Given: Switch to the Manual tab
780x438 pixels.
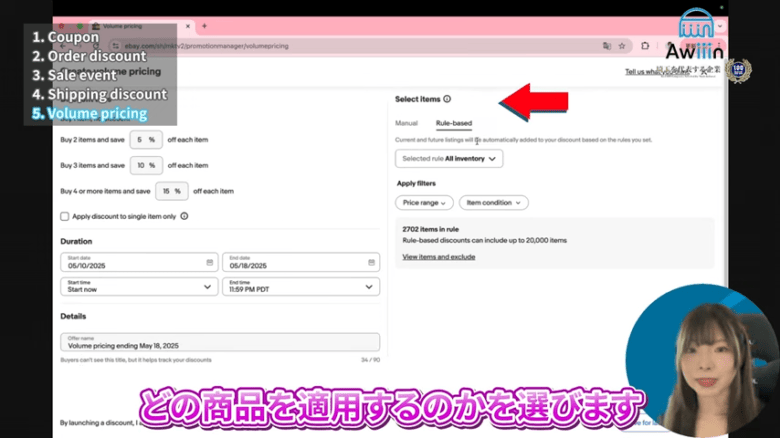Looking at the screenshot, I should coord(406,123).
